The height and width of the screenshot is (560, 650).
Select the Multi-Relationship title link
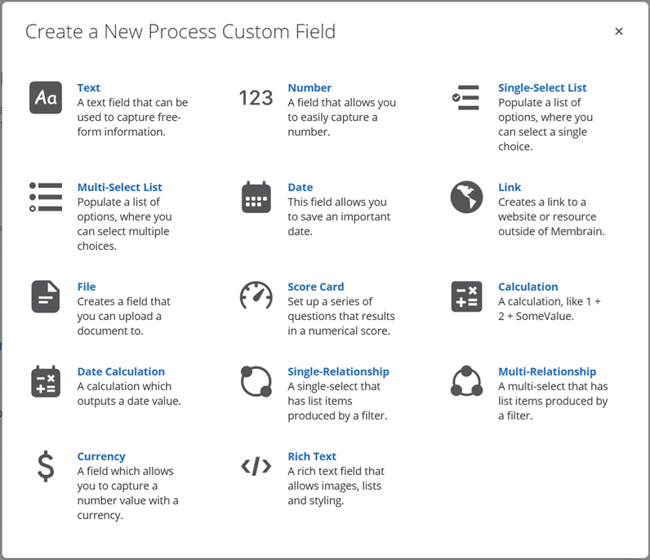point(547,371)
